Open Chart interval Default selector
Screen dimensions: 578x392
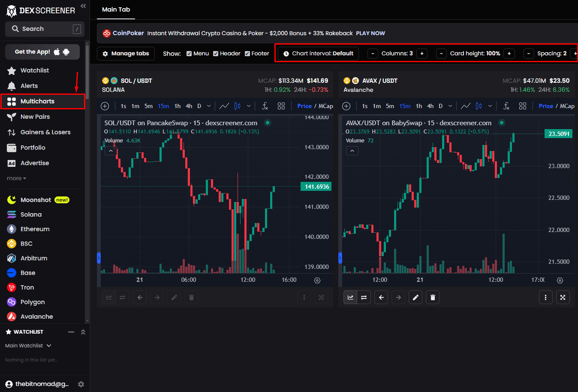(319, 54)
